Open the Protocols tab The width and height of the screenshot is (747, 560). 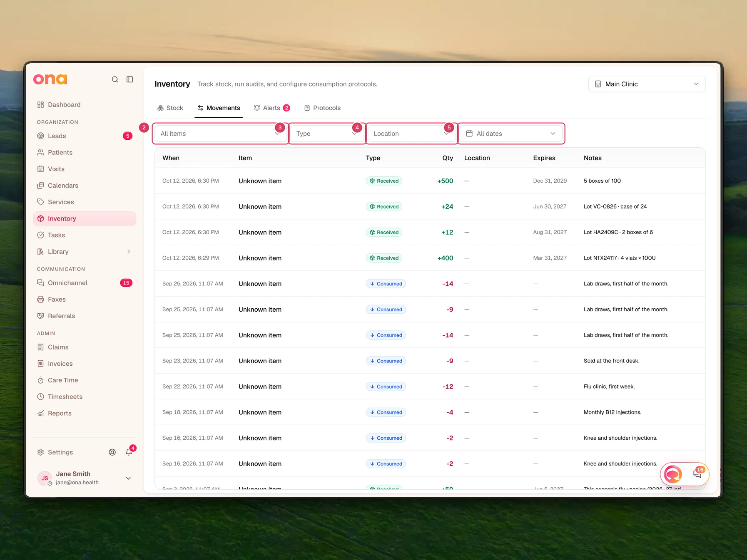tap(322, 108)
